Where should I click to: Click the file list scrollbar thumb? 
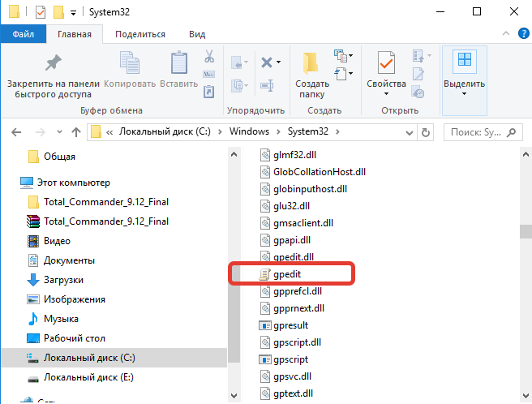click(x=526, y=231)
